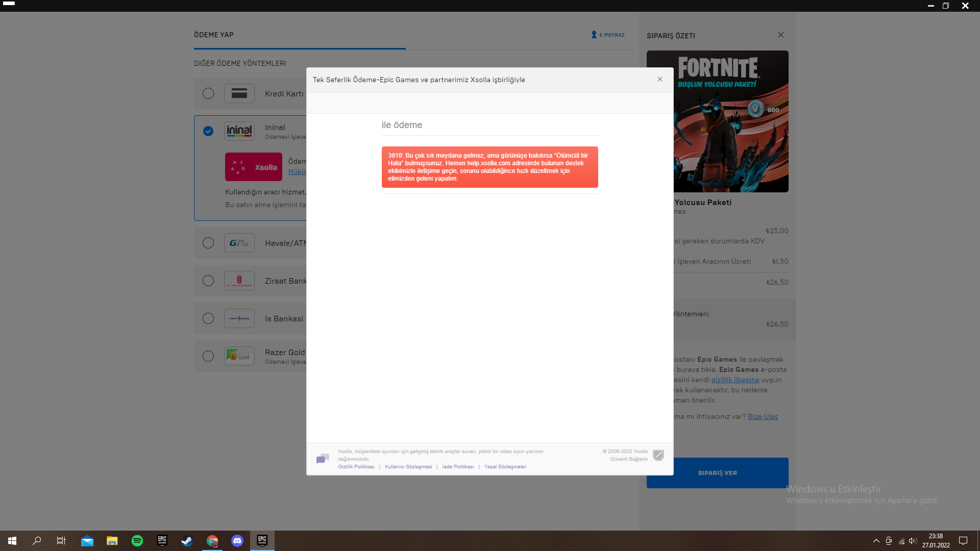Image resolution: width=980 pixels, height=551 pixels.
Task: Open the E-POYRAZ account menu
Action: (608, 35)
